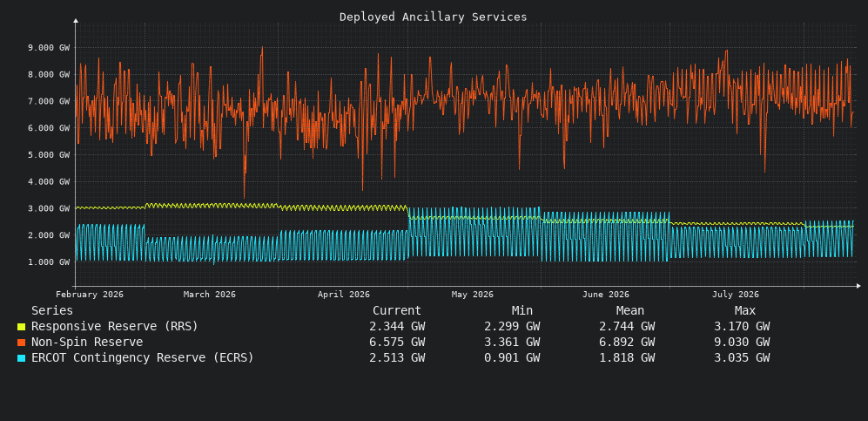The image size is (868, 421).
Task: Click the Mean column header
Action: tap(630, 310)
